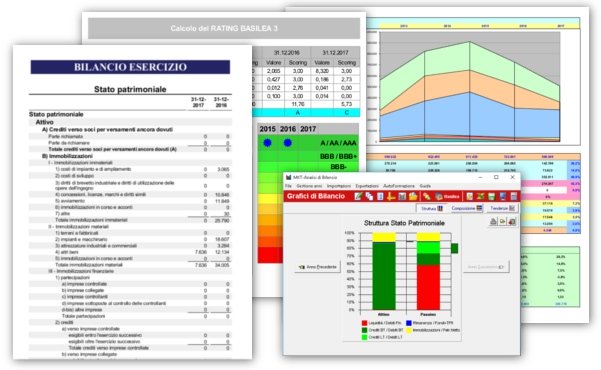This screenshot has height=370, width=601.
Task: Click the yellow folder icon in the red toolbar
Action: (x=413, y=197)
